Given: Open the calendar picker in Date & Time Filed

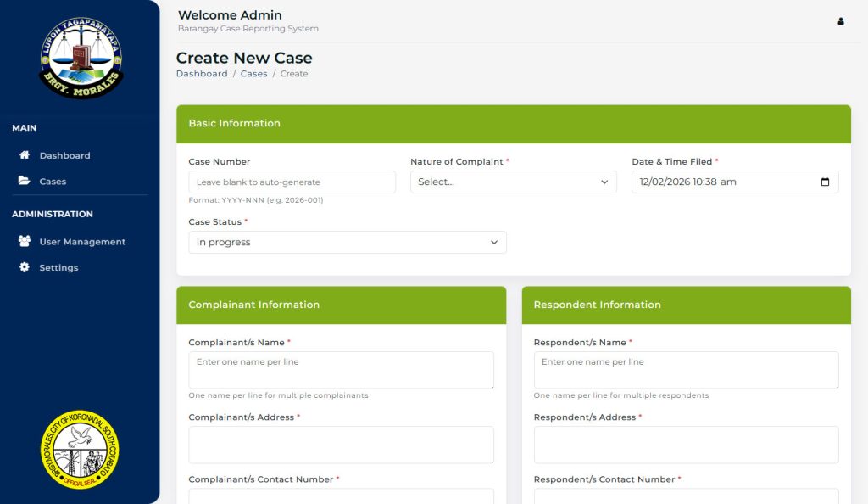Looking at the screenshot, I should coord(825,182).
